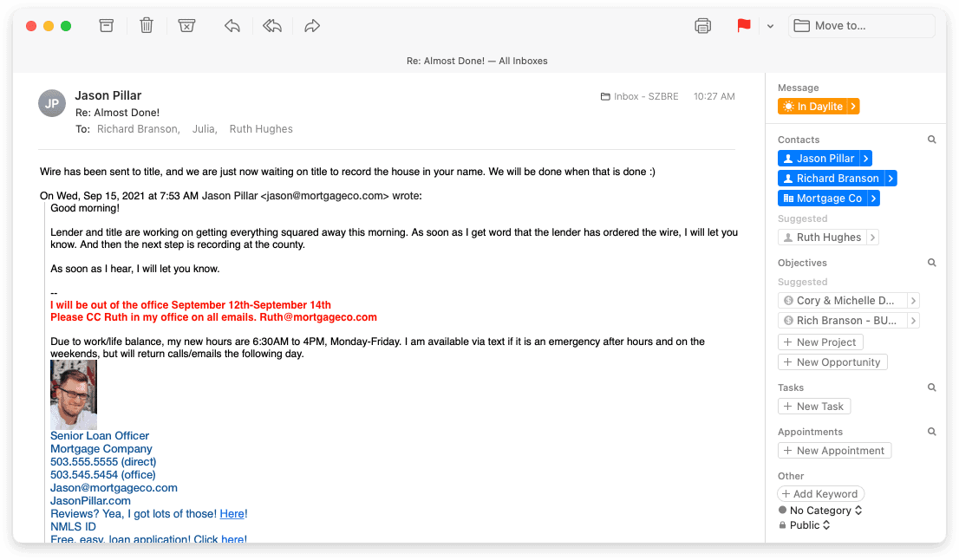Add suggested contact Ruth Hughes
The height and width of the screenshot is (560, 959).
click(822, 238)
